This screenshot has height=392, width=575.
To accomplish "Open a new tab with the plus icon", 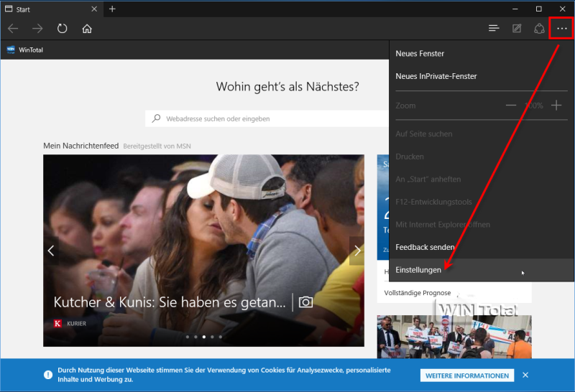I will pyautogui.click(x=112, y=9).
